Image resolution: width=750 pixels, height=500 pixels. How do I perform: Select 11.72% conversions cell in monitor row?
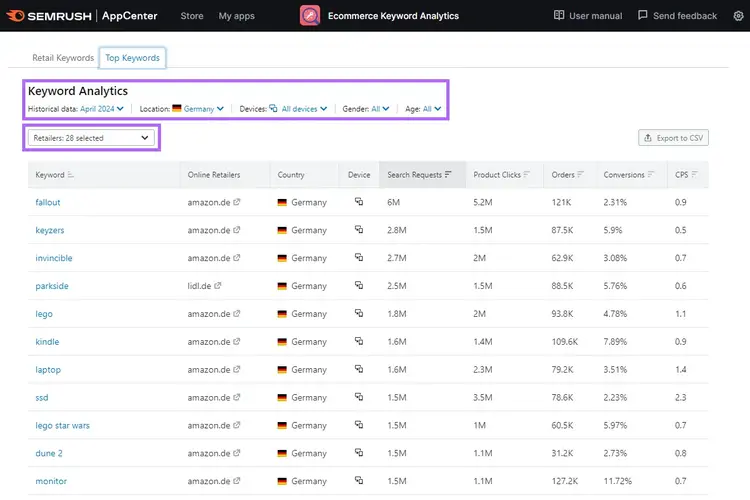(618, 481)
